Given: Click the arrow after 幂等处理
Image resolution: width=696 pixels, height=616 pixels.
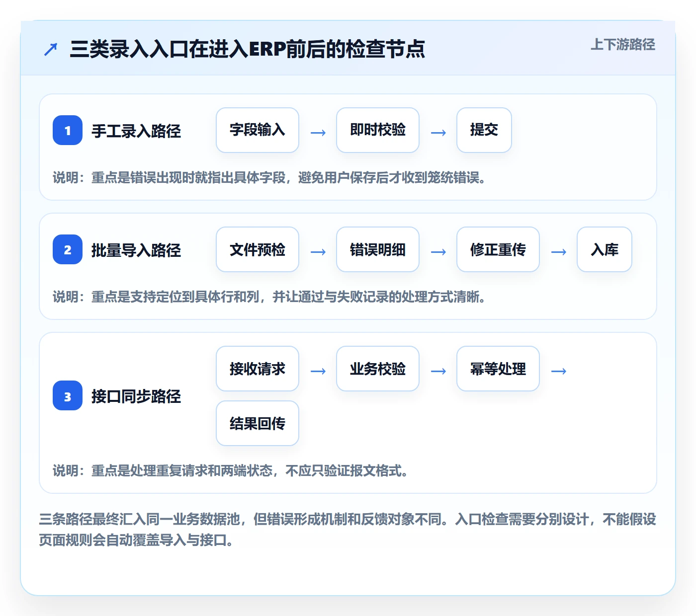Looking at the screenshot, I should click(559, 371).
